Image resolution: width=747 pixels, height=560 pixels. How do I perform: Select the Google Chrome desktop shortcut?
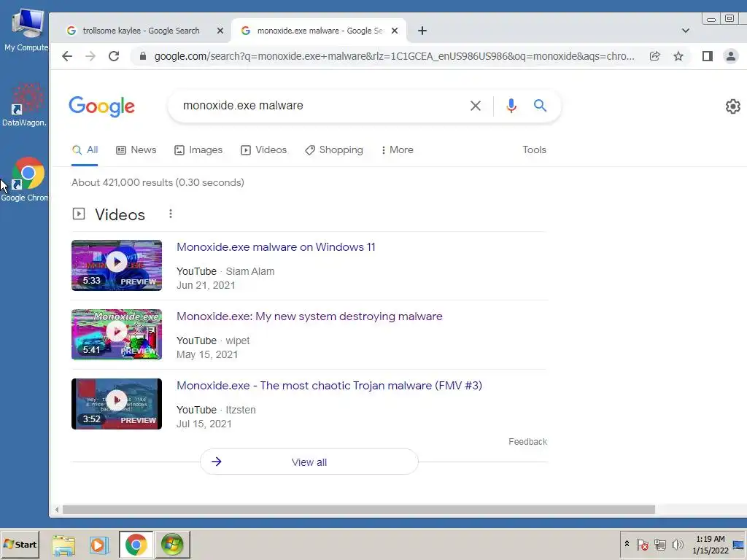[x=25, y=179]
